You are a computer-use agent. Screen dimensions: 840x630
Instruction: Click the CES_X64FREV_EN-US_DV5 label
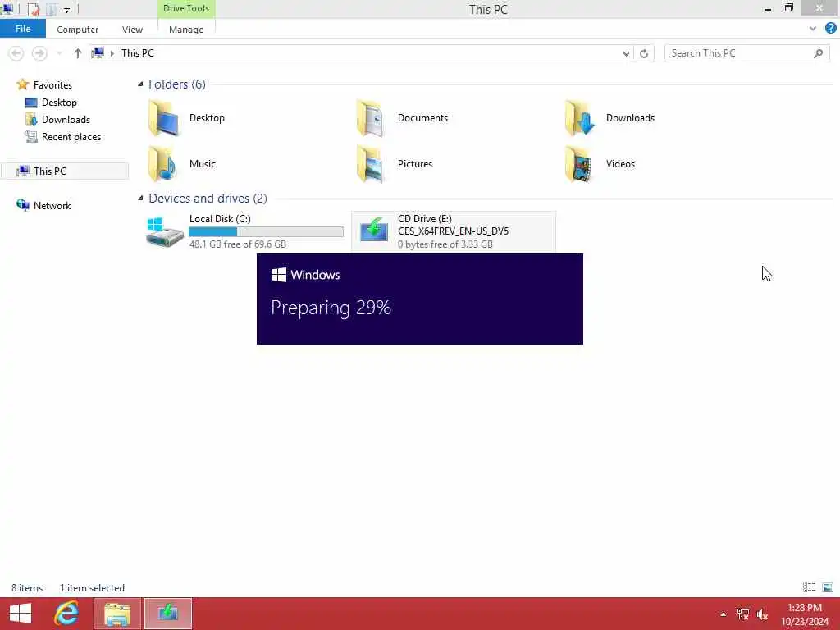pyautogui.click(x=453, y=231)
